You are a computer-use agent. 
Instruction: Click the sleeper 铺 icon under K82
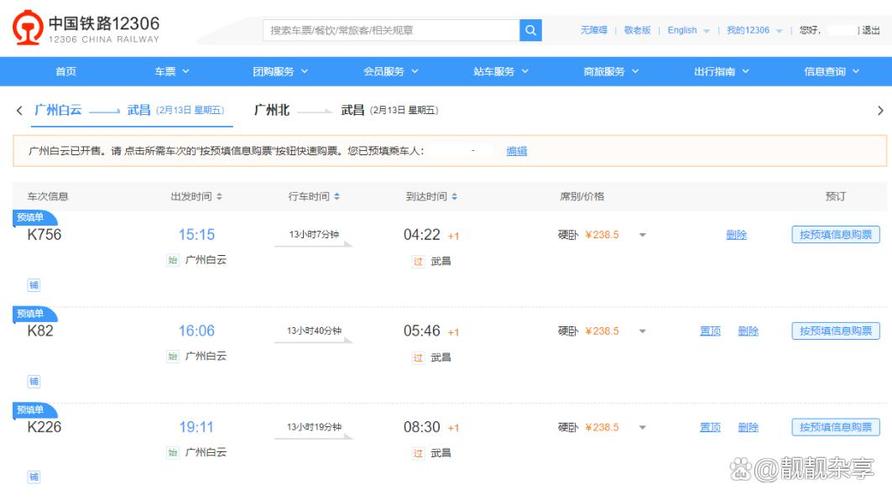pyautogui.click(x=34, y=381)
